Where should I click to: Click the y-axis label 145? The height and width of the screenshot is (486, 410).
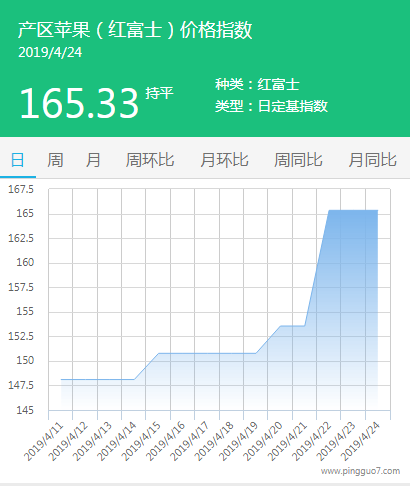pyautogui.click(x=25, y=410)
